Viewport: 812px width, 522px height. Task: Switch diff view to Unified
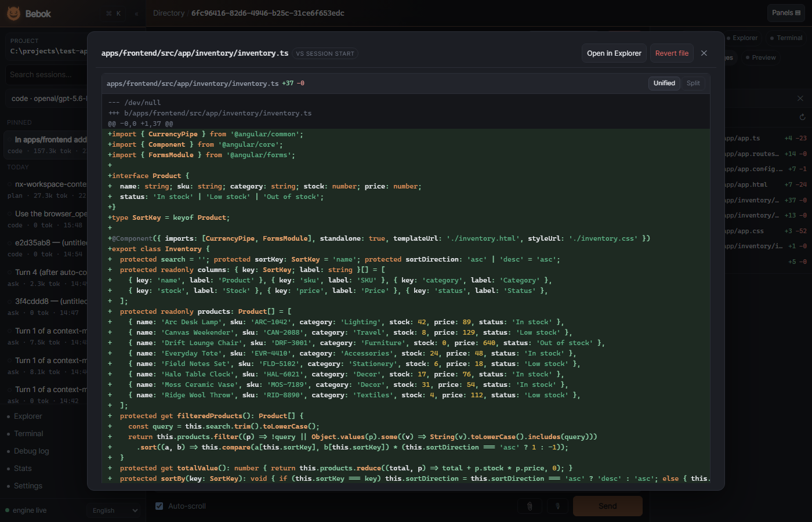click(664, 84)
